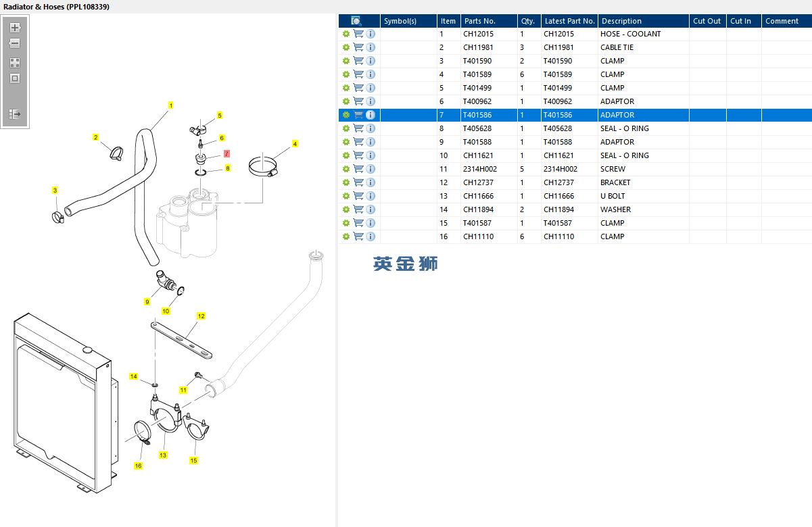Select callout 5 on the diagram
The width and height of the screenshot is (812, 527).
point(220,116)
